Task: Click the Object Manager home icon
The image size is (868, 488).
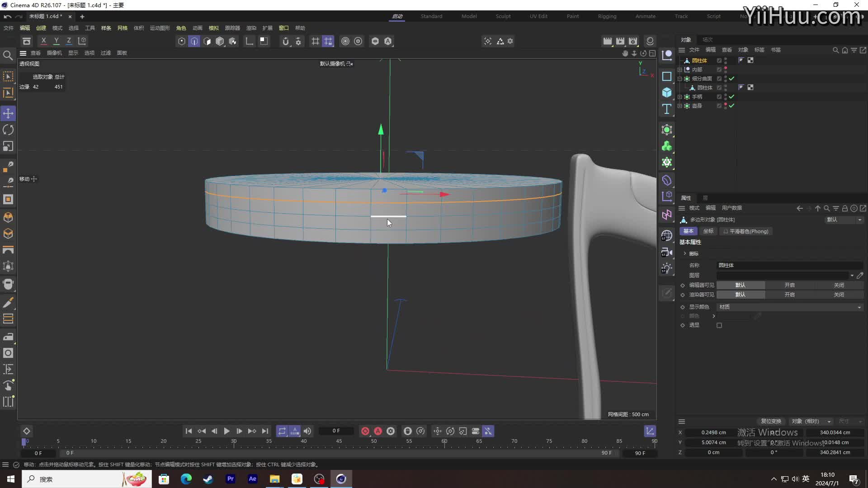Action: [845, 50]
